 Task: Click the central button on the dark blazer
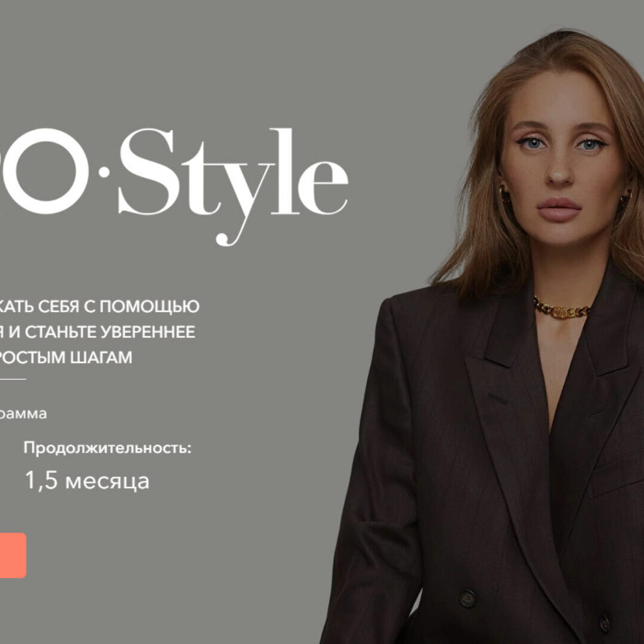pos(467,598)
